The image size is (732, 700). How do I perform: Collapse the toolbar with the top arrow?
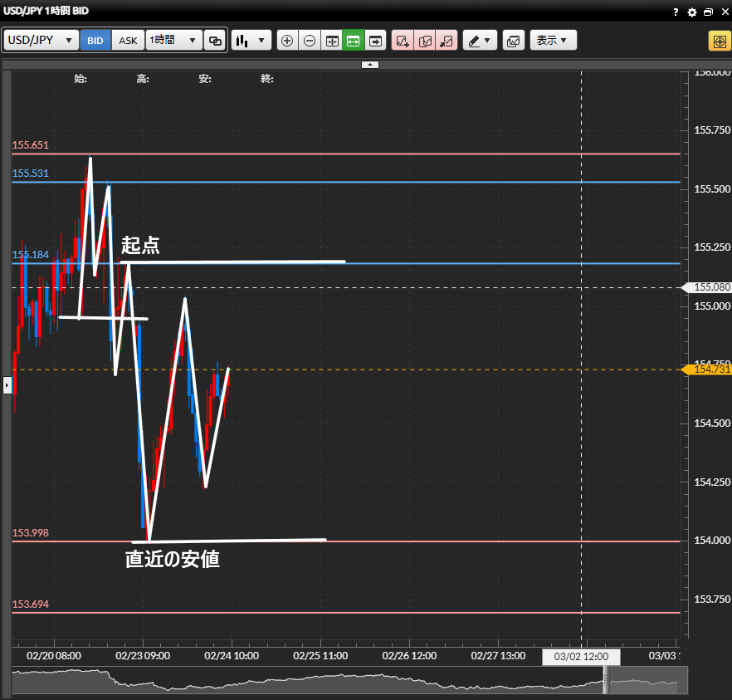(370, 64)
